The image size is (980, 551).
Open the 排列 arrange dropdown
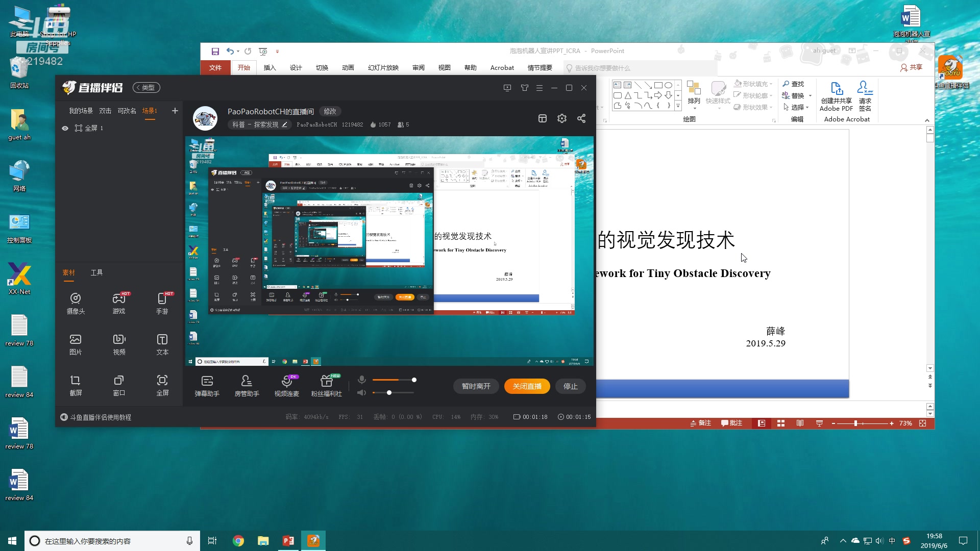click(x=694, y=96)
